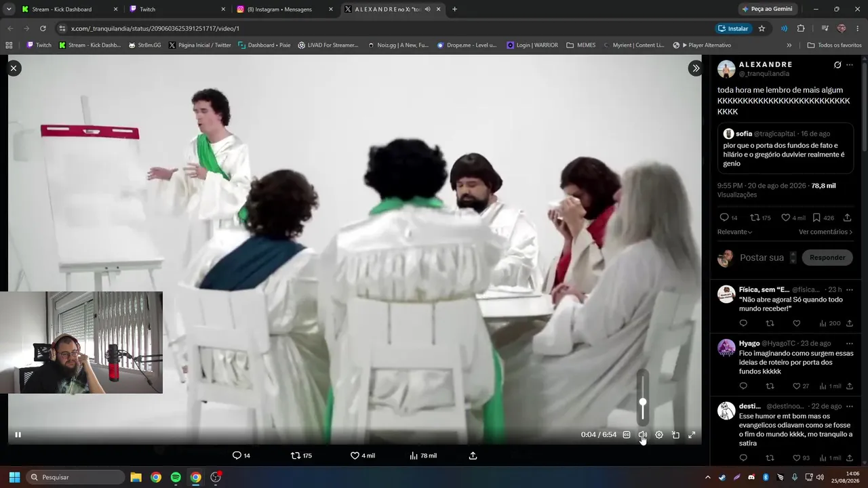Toggle picture-in-picture mode for the video
The image size is (868, 488).
[x=675, y=434]
